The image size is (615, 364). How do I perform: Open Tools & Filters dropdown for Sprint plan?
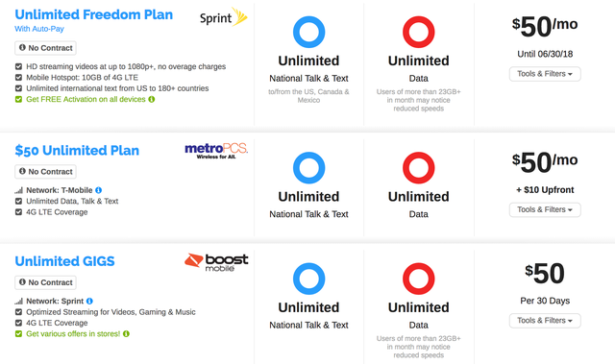pyautogui.click(x=545, y=74)
